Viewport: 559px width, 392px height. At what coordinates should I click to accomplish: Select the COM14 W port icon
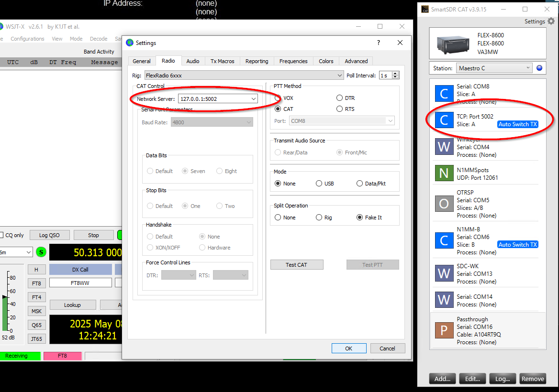pos(444,300)
